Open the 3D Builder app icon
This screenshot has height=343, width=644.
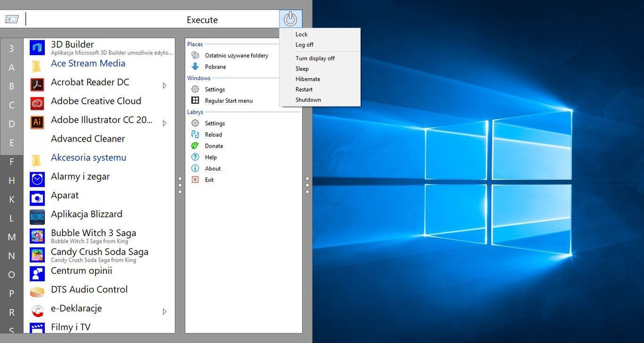[x=37, y=48]
